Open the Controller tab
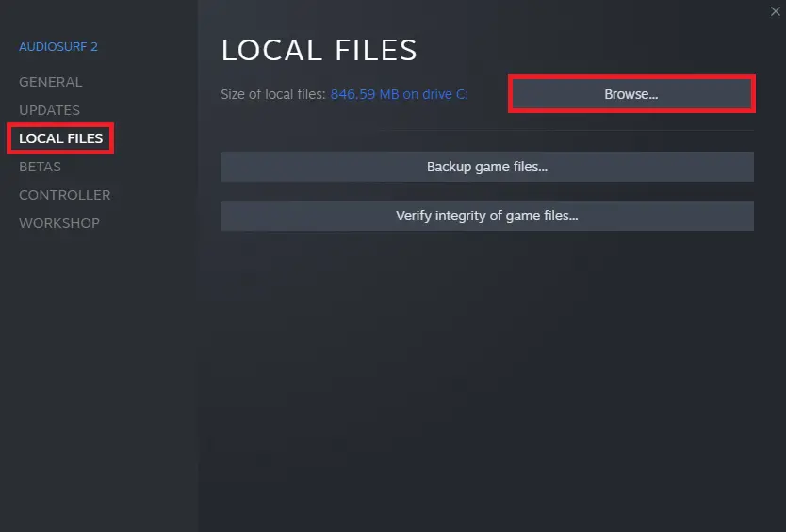This screenshot has width=786, height=532. click(65, 195)
